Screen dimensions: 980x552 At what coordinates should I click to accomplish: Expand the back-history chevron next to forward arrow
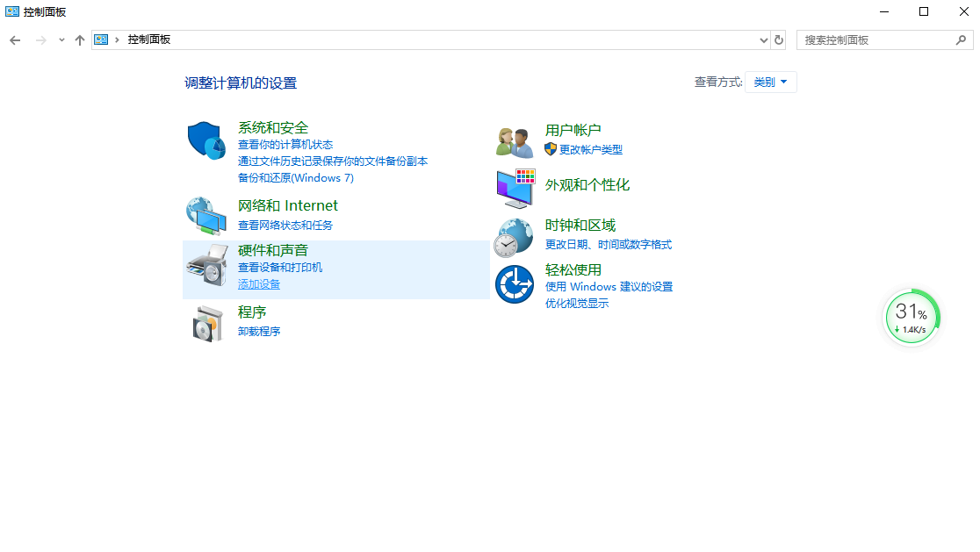(61, 39)
